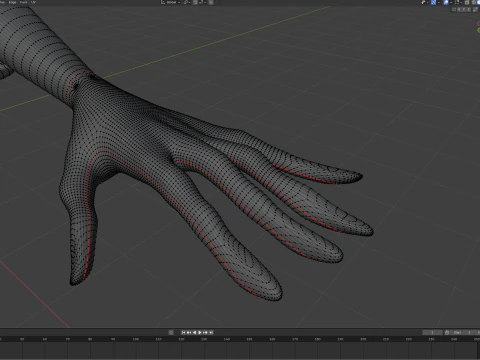This screenshot has width=480, height=360.
Task: Open the UV menu in the viewport header
Action: 33,2
